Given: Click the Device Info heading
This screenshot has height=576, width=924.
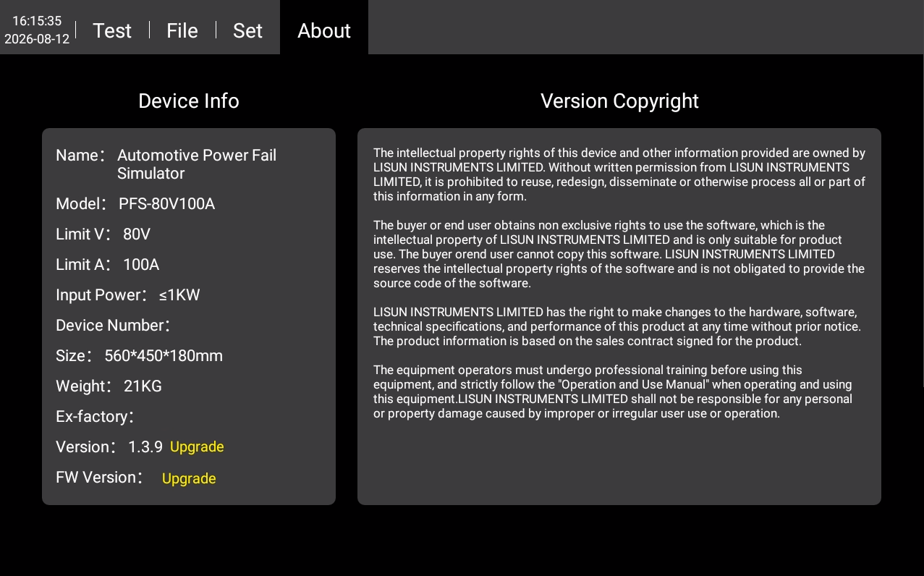Looking at the screenshot, I should tap(189, 101).
